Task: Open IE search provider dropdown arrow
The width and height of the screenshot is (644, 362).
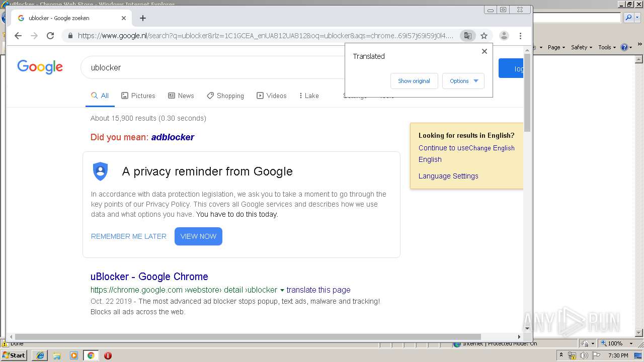Action: pyautogui.click(x=637, y=18)
